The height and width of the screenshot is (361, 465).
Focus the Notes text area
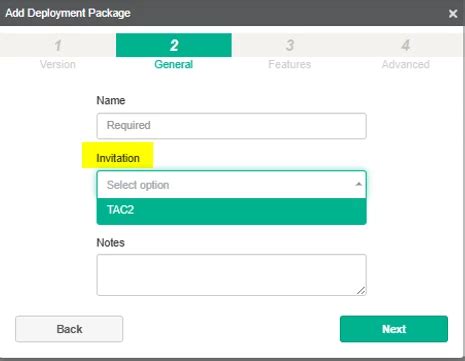click(x=232, y=275)
